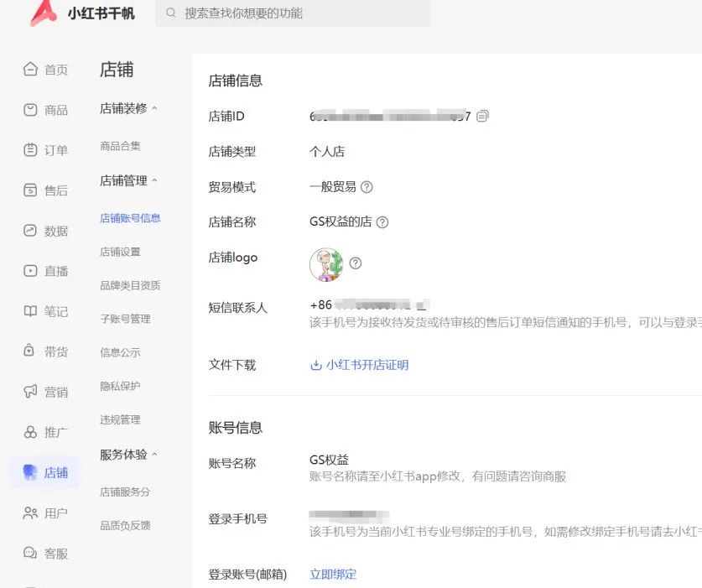Viewport: 702px width, 588px height.
Task: Open 子账号管理 submenu entry
Action: coord(125,319)
